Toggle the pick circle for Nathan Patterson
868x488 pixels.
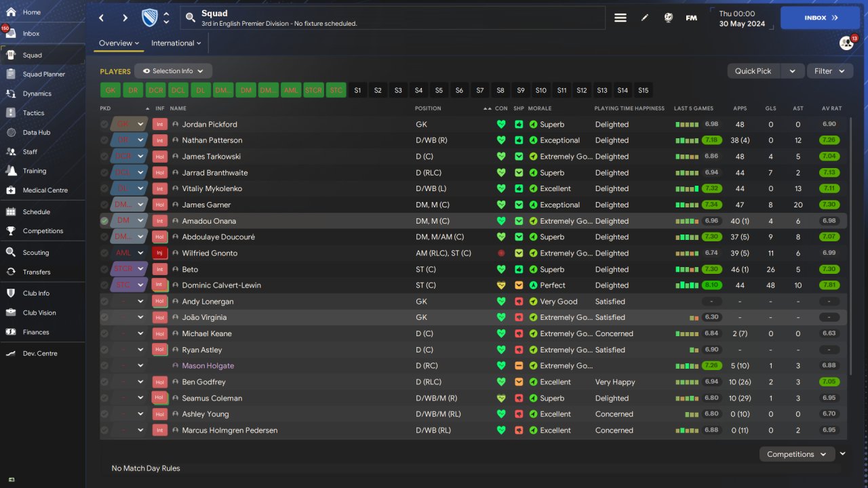[104, 140]
